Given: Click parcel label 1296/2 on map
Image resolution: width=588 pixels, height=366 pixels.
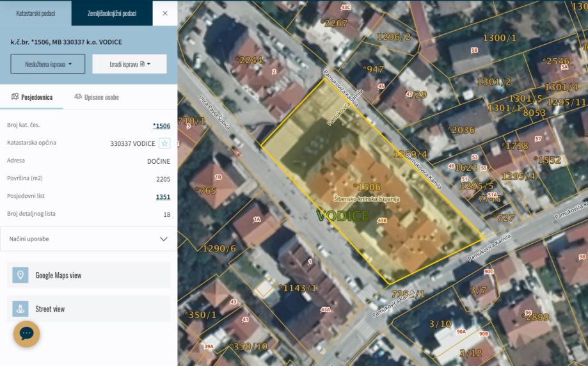Looking at the screenshot, I should (x=394, y=36).
